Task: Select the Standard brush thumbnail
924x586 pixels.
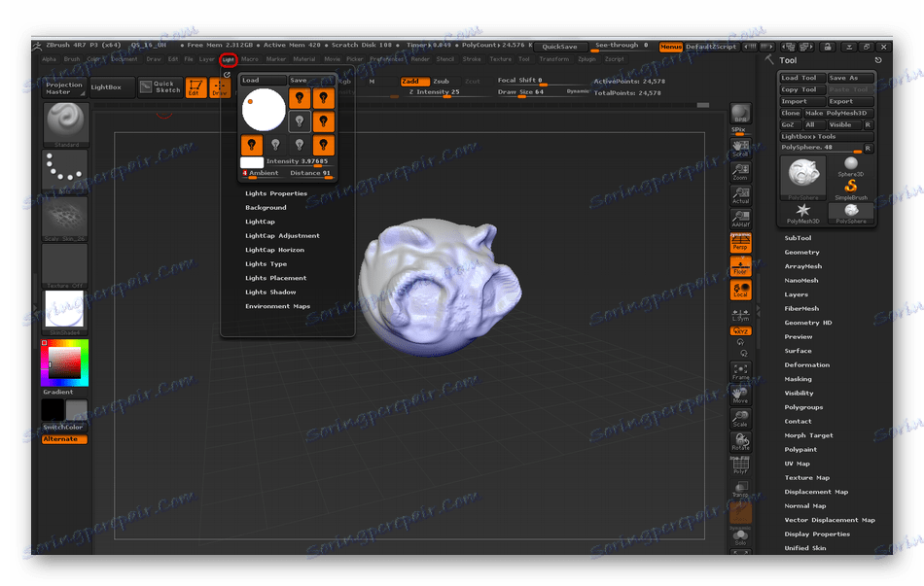Action: click(65, 123)
